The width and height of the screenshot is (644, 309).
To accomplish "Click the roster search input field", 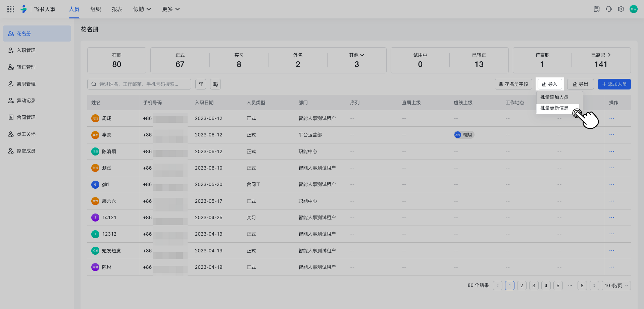I will click(x=139, y=84).
